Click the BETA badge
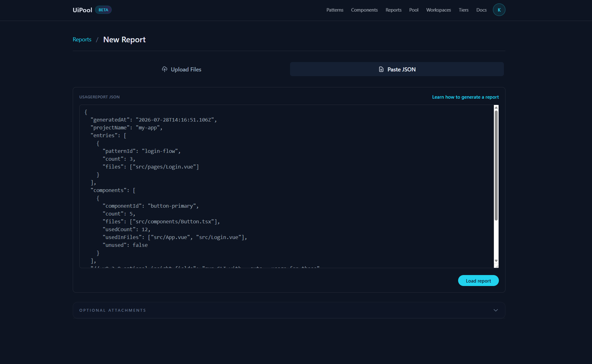Screen dimensions: 592x364 103,10
